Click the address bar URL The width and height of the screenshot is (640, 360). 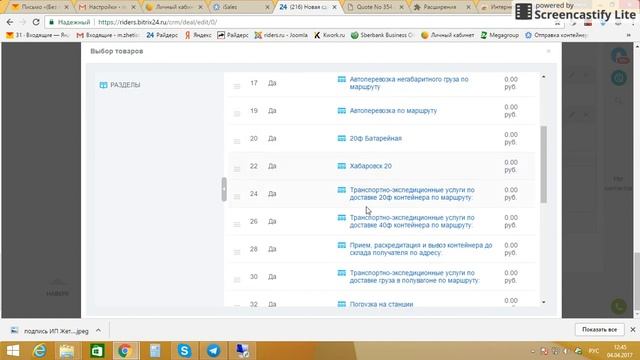(158, 22)
